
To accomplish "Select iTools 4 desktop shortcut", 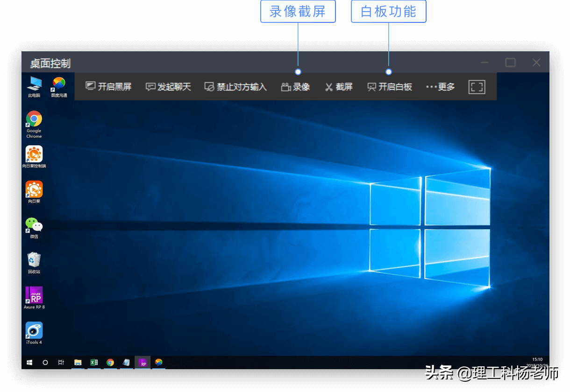I will click(x=34, y=333).
